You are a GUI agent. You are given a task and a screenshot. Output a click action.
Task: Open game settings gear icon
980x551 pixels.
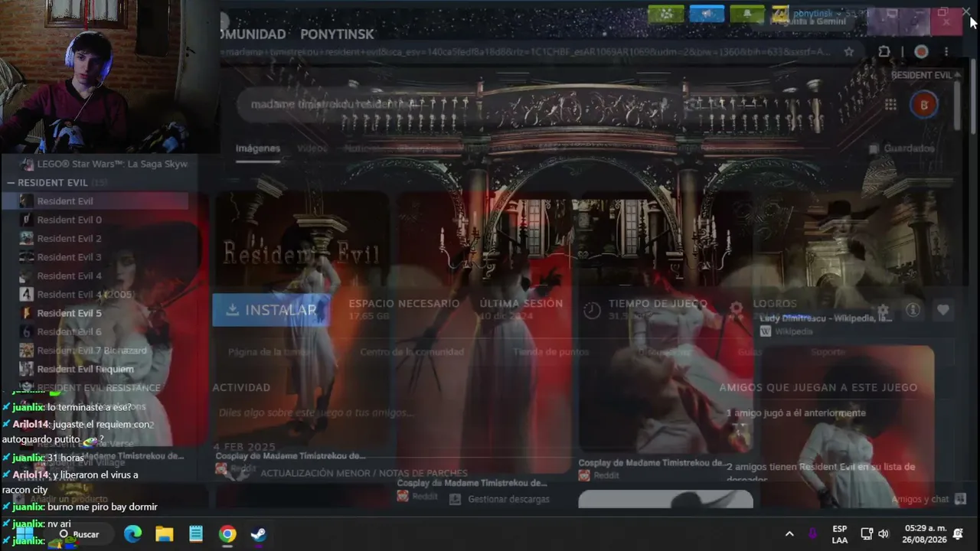883,310
